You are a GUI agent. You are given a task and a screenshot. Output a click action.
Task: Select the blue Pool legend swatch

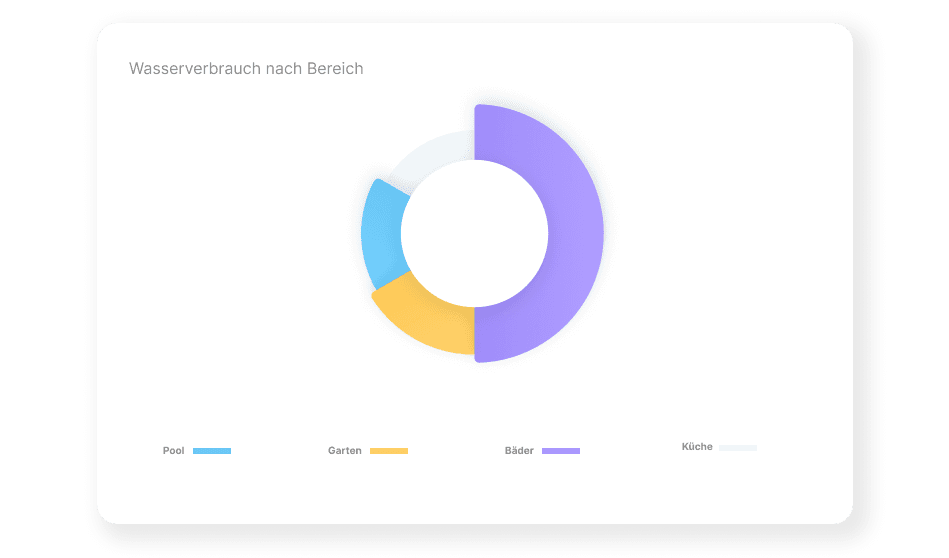point(212,451)
